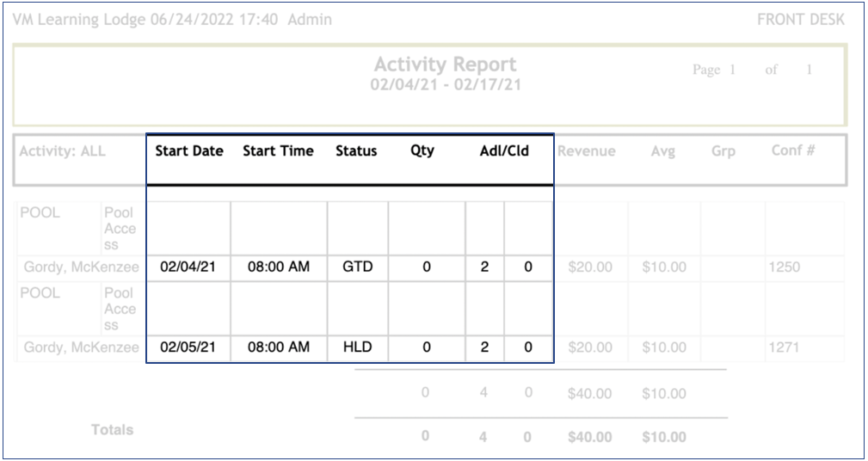The image size is (868, 461).
Task: Open confirmation number 1271
Action: tap(785, 348)
